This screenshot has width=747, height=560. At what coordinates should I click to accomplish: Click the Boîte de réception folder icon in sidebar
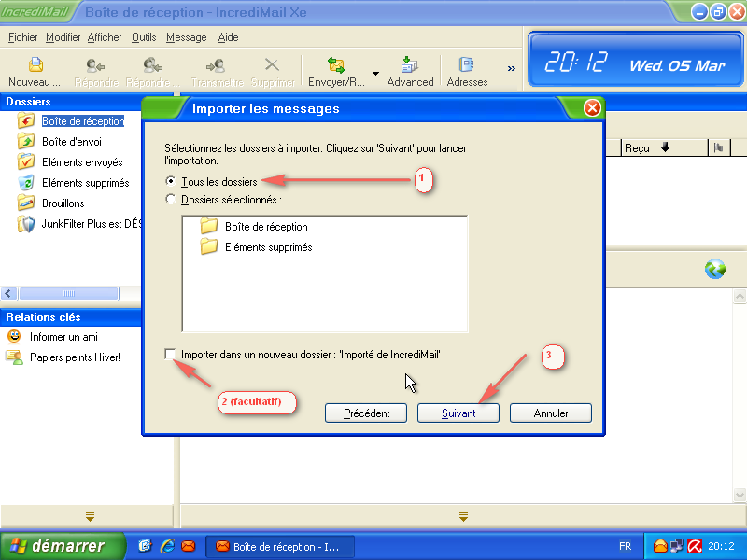coord(26,120)
